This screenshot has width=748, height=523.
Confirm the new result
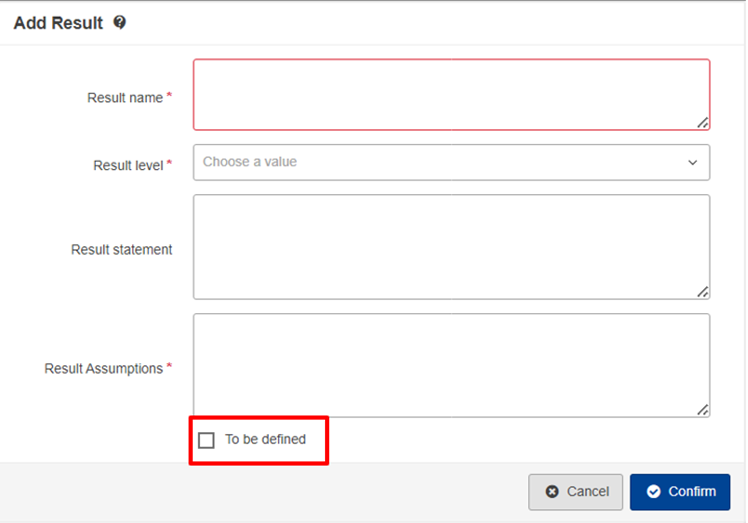click(680, 492)
